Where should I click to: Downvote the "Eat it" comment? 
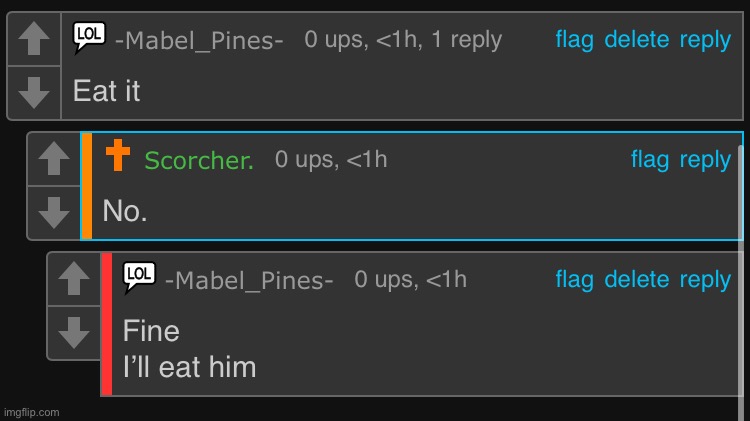pos(34,92)
